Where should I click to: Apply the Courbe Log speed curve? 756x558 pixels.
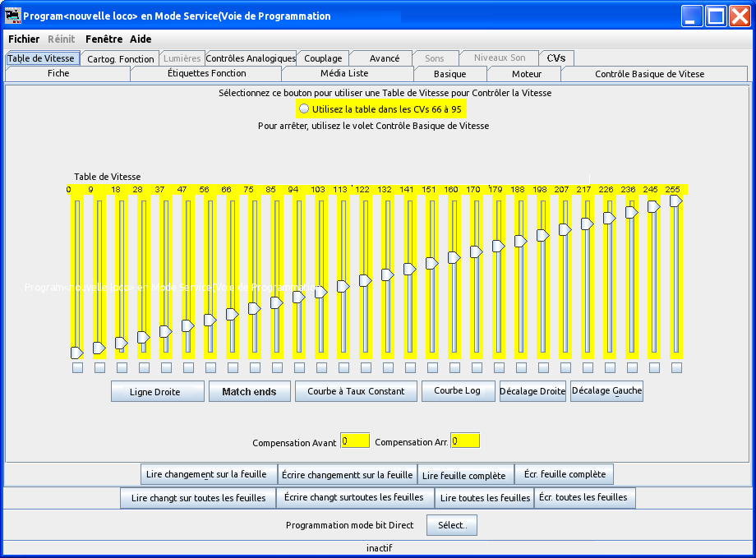coord(458,391)
